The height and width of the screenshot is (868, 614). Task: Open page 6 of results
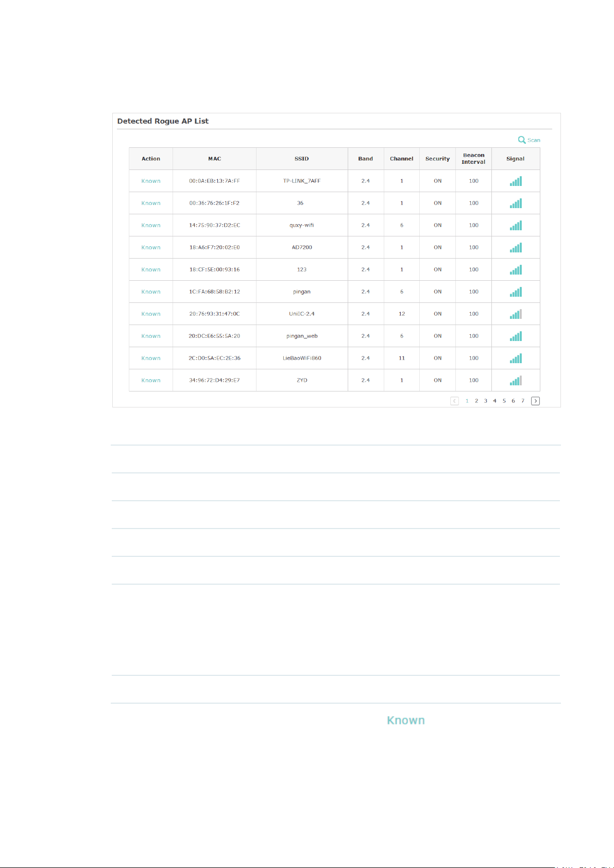(513, 401)
